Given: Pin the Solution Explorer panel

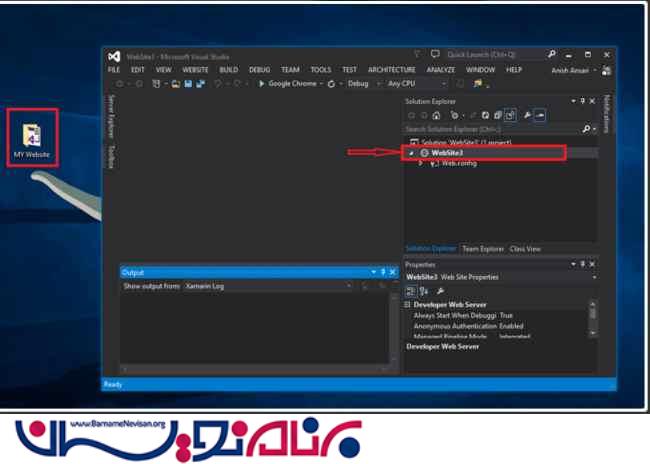Looking at the screenshot, I should click(x=582, y=101).
